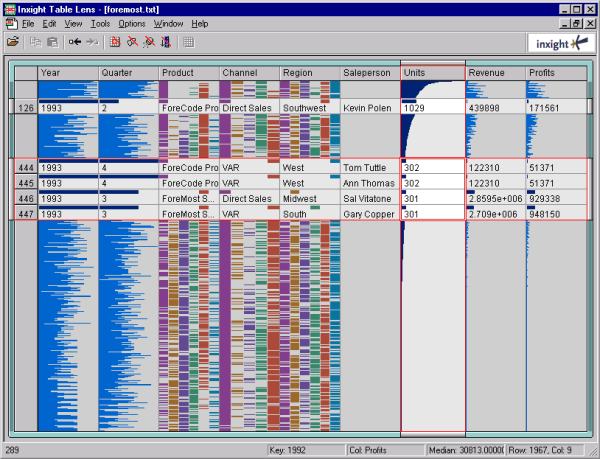The height and width of the screenshot is (459, 600).
Task: Select row header 445
Action: pos(26,183)
